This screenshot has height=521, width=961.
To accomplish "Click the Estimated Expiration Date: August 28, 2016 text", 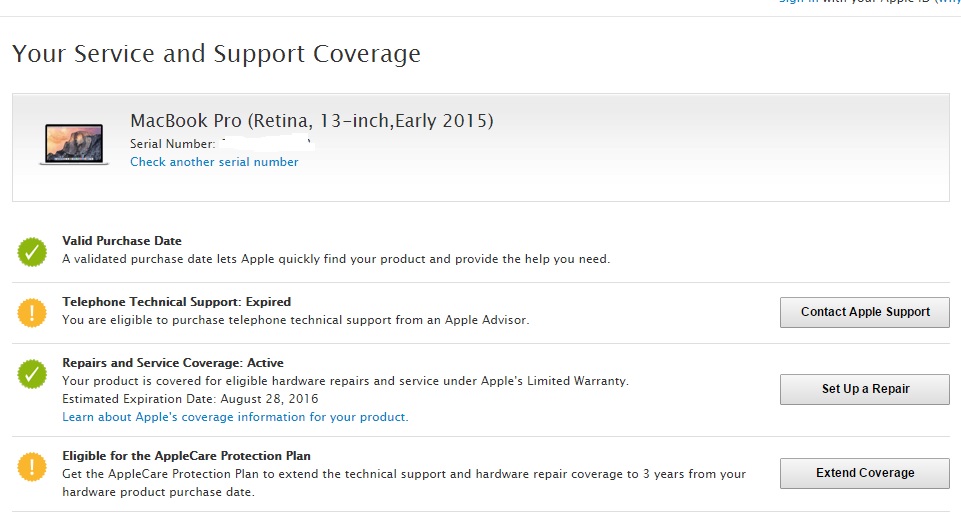I will pos(190,399).
